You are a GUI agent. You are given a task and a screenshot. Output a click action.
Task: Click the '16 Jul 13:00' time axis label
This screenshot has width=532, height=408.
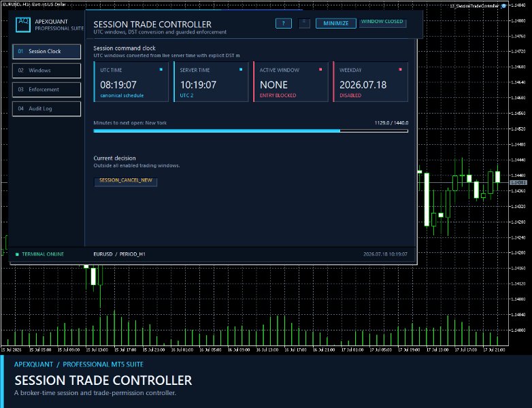point(267,350)
